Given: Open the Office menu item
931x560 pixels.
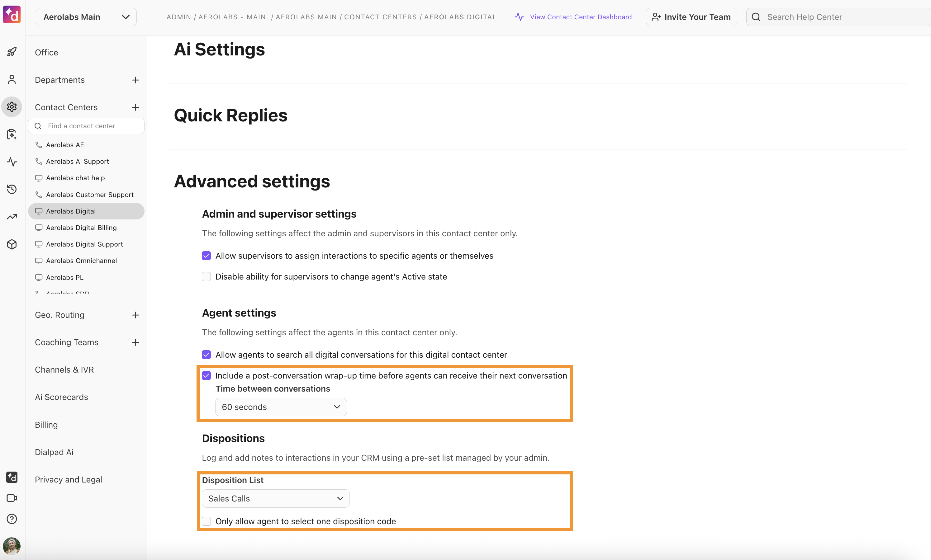Looking at the screenshot, I should click(46, 53).
